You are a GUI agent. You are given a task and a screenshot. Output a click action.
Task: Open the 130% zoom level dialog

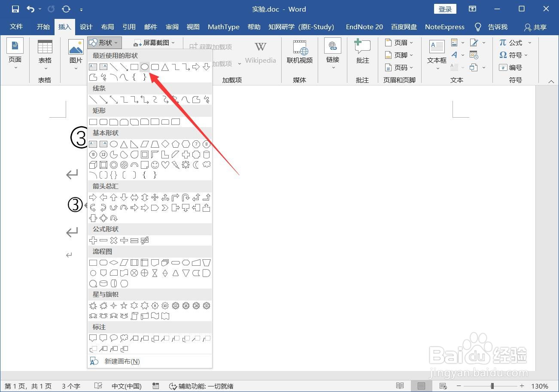coord(540,386)
